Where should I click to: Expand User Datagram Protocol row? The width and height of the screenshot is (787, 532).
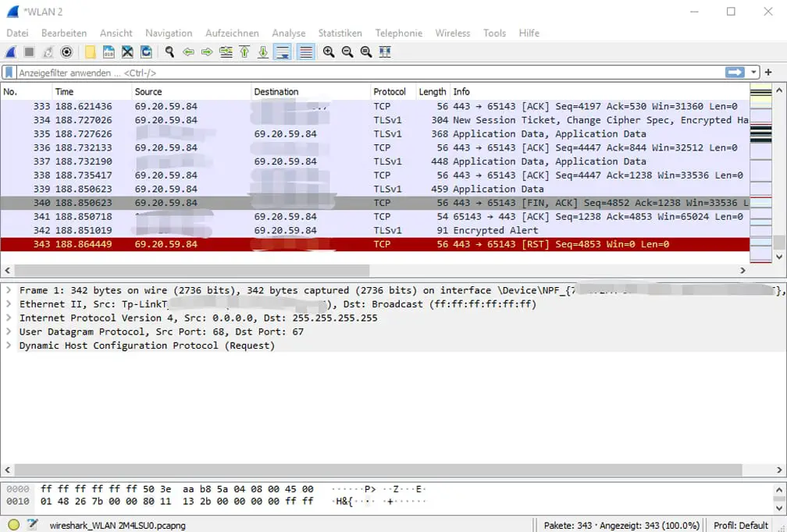[x=9, y=332]
